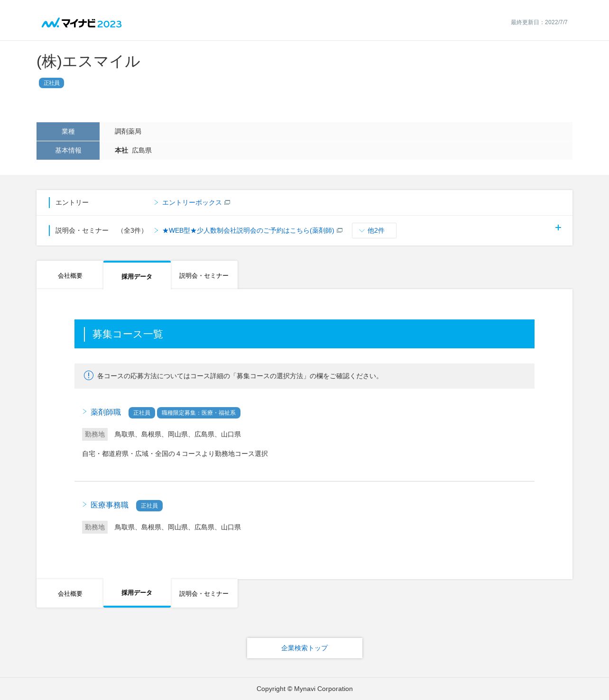Click the chevron arrow before 薬剤師職
Screen dimensions: 609x700
pos(85,411)
